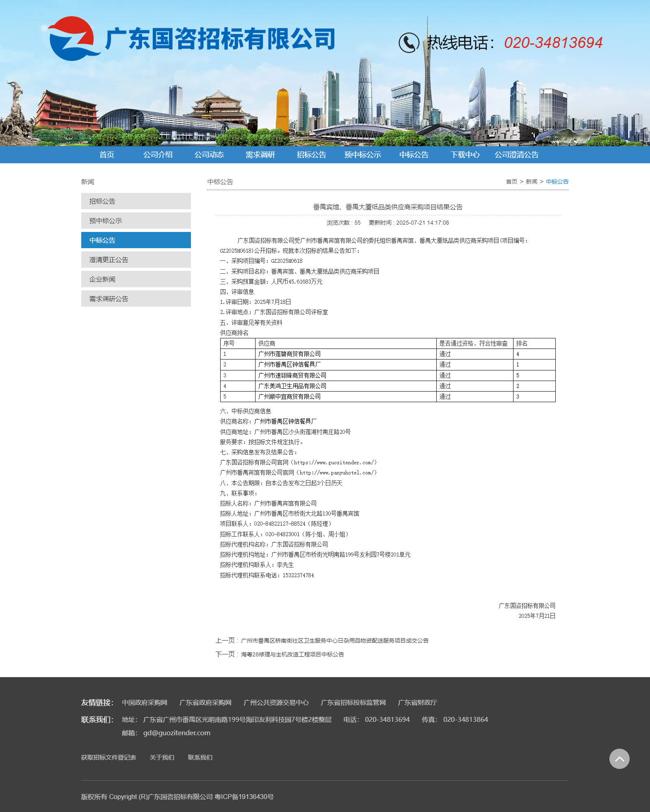The width and height of the screenshot is (650, 812).
Task: Click the 广东国咨招标有限公司 header title
Action: (x=220, y=39)
